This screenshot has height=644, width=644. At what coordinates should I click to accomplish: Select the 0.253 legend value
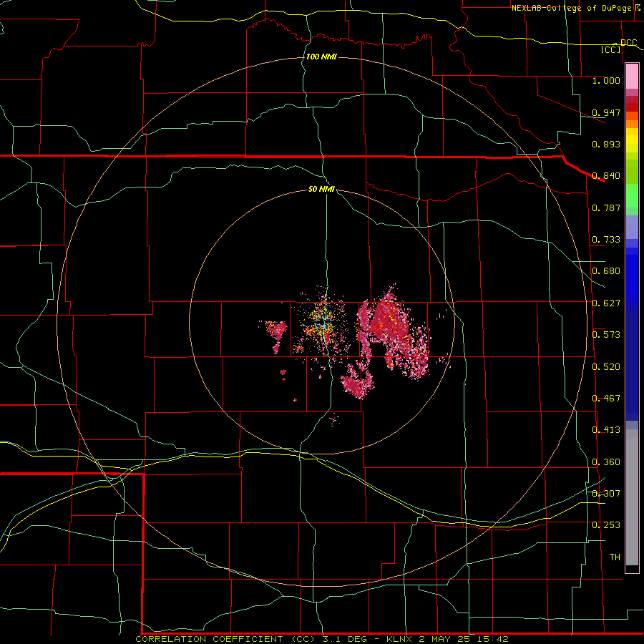606,525
